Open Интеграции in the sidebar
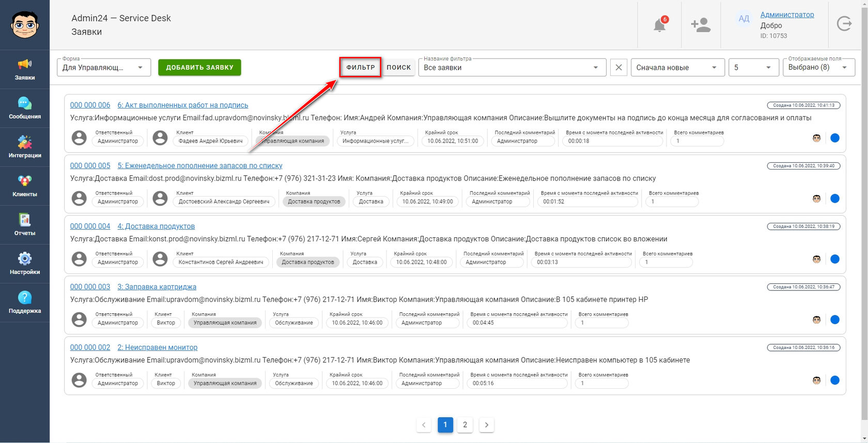This screenshot has width=868, height=443. pyautogui.click(x=25, y=147)
